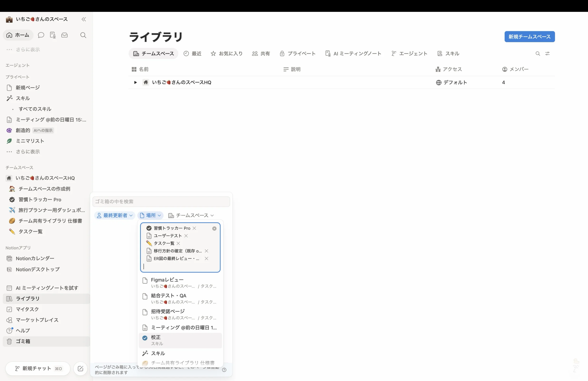Open マーケットプレイス in sidebar
The height and width of the screenshot is (381, 588).
pyautogui.click(x=46, y=320)
